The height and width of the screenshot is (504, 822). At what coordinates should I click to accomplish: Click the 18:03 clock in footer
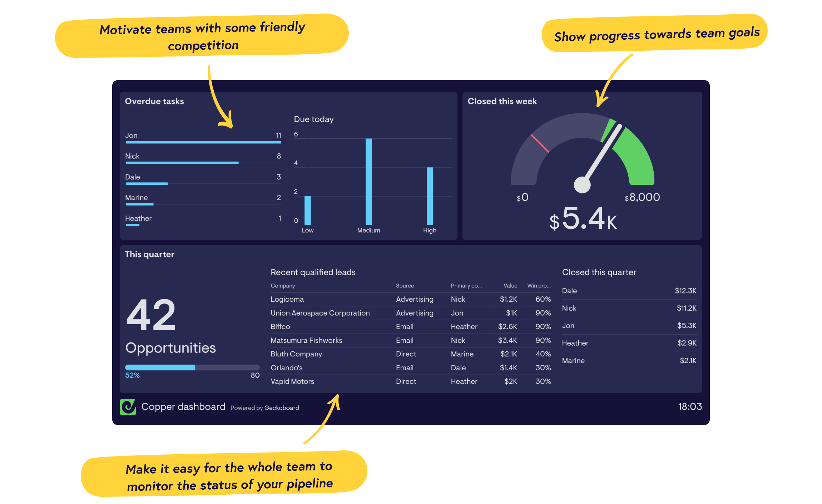point(690,406)
